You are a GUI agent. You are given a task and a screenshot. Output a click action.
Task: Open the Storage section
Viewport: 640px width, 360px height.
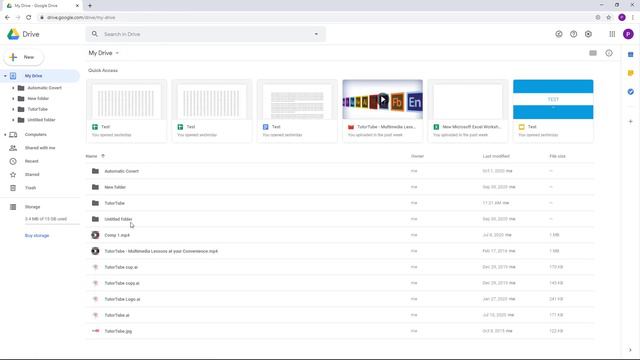[x=32, y=207]
